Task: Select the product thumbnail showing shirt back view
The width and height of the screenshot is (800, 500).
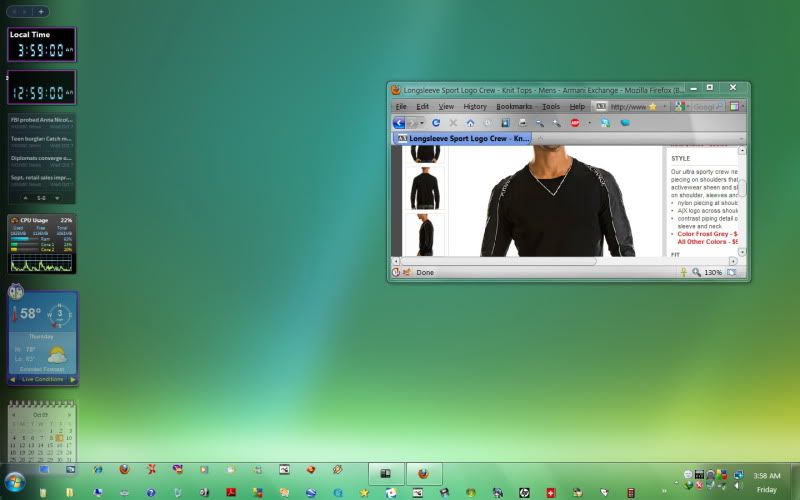Action: point(425,189)
